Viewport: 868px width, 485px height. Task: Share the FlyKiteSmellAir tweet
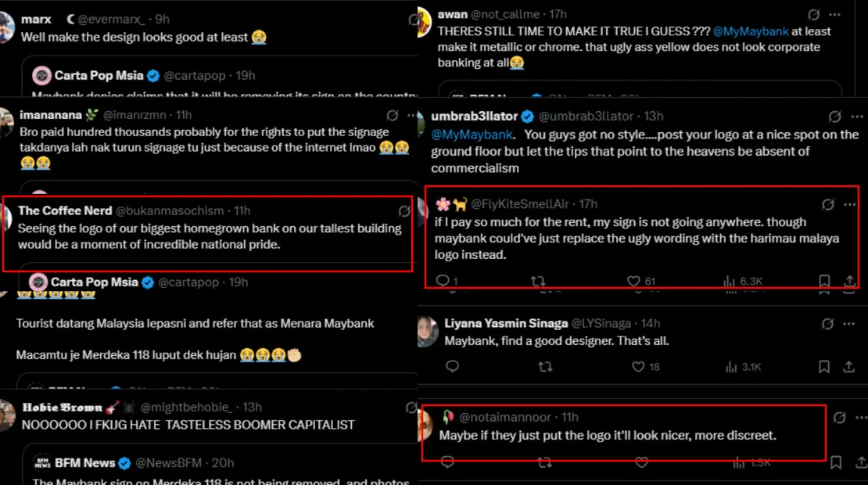(849, 281)
